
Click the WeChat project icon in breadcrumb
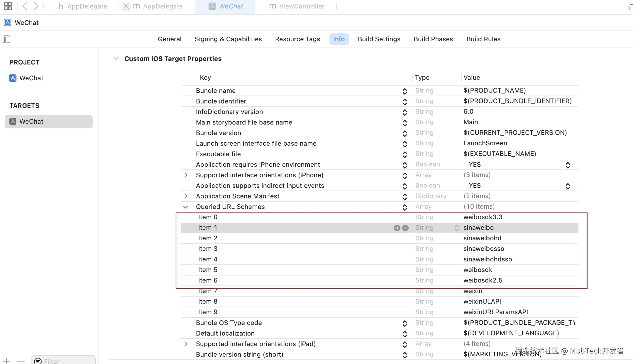pyautogui.click(x=8, y=23)
